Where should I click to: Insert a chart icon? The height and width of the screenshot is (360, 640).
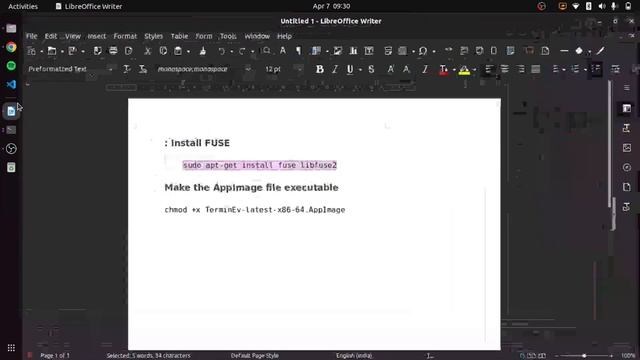point(353,51)
